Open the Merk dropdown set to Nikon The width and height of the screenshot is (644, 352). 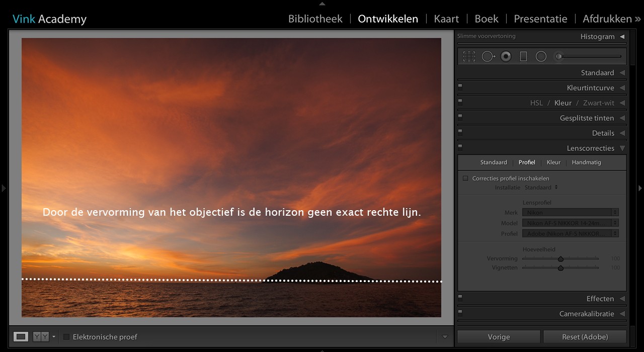click(x=570, y=212)
